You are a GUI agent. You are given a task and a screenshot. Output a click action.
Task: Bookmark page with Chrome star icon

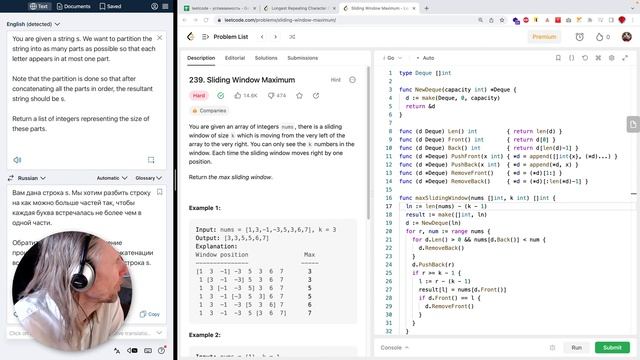[x=502, y=20]
